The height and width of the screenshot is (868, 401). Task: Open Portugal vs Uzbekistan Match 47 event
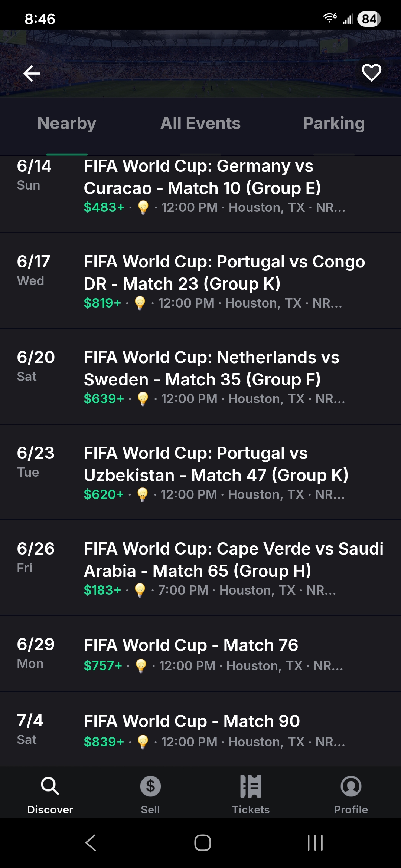[216, 464]
